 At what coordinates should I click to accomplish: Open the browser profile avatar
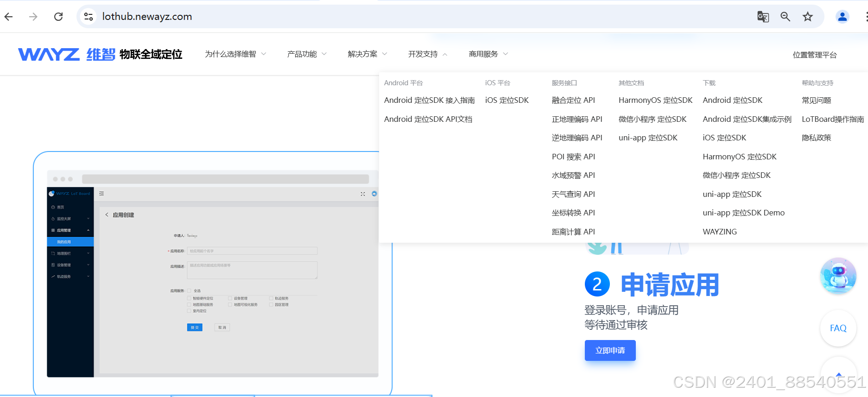point(843,17)
